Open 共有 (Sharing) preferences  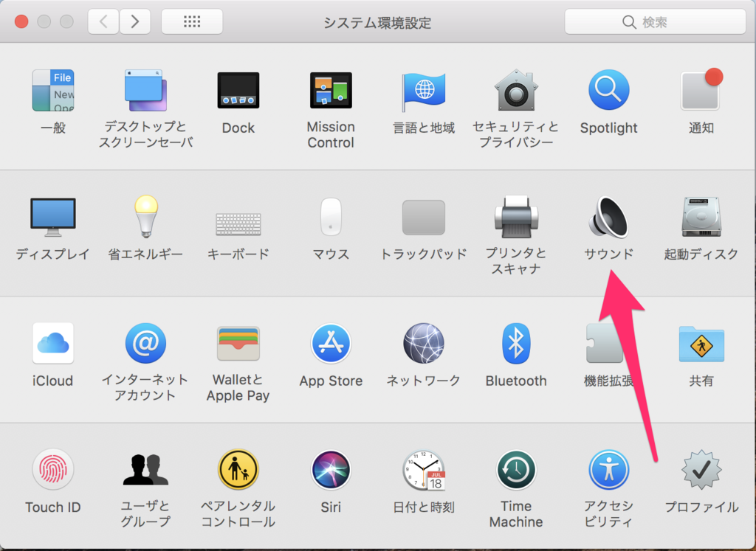tap(701, 344)
